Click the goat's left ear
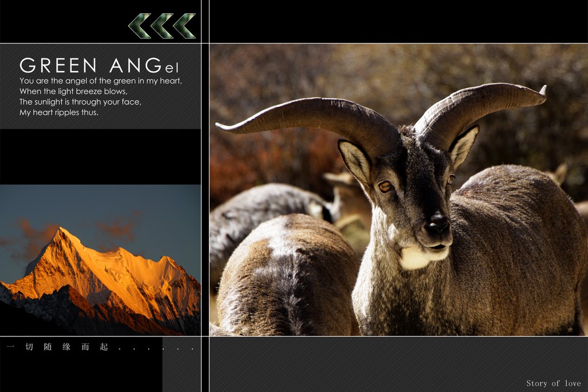 click(x=355, y=161)
